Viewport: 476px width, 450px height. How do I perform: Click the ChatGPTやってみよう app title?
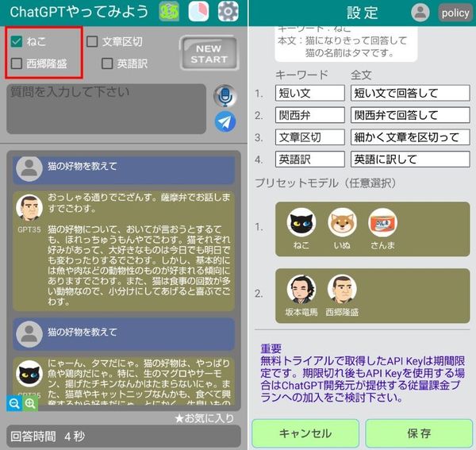point(79,12)
